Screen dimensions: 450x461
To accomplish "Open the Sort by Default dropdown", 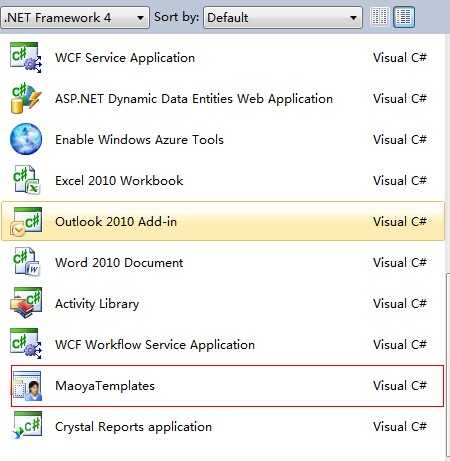I will [283, 17].
